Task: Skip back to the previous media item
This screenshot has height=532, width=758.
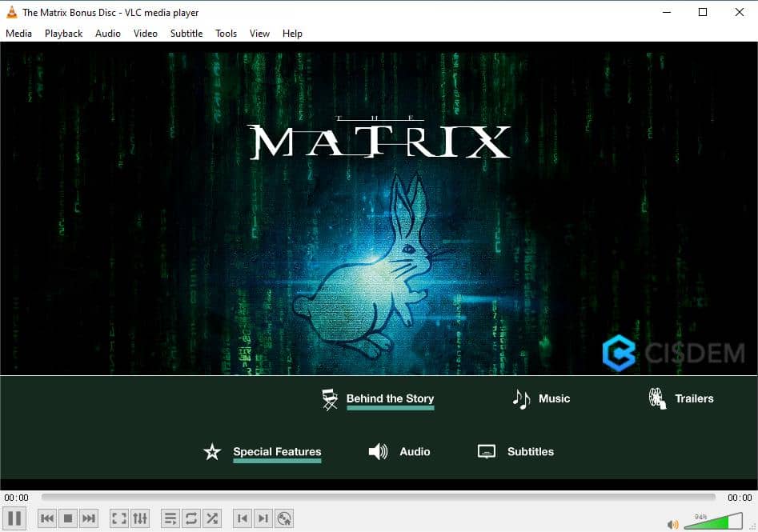Action: click(46, 518)
